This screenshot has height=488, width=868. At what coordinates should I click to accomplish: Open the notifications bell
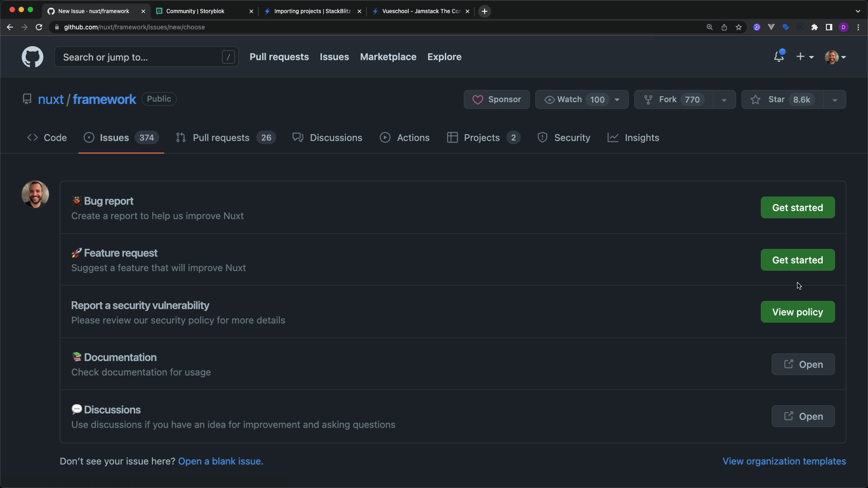click(778, 56)
